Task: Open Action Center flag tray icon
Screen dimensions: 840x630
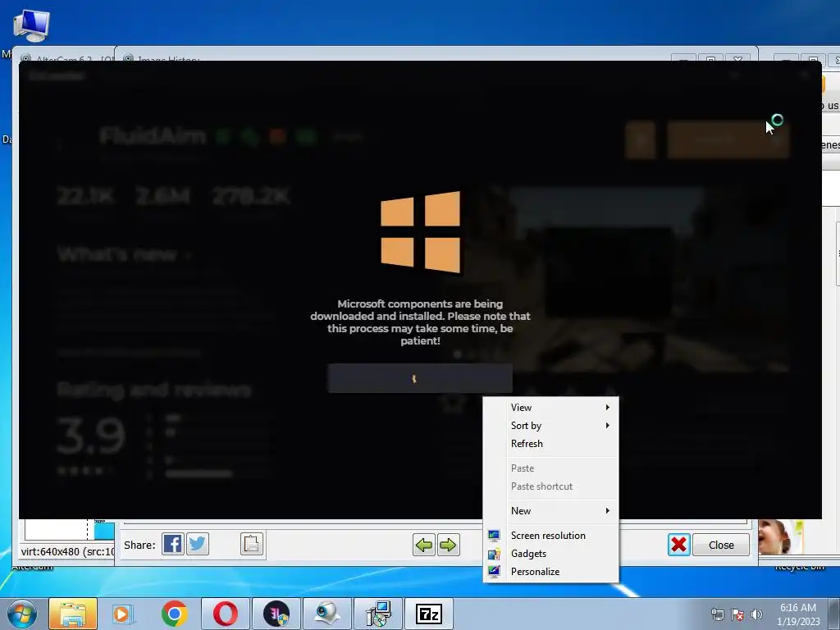Action: click(x=737, y=615)
